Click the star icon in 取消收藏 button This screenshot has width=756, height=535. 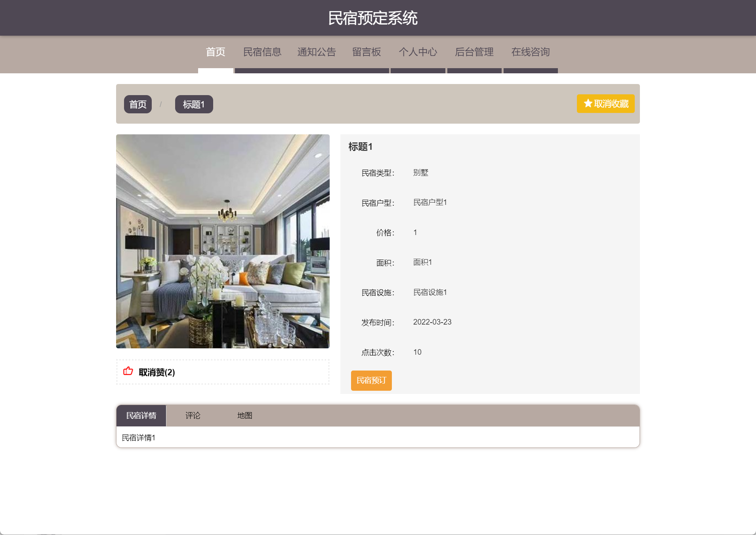pos(588,103)
